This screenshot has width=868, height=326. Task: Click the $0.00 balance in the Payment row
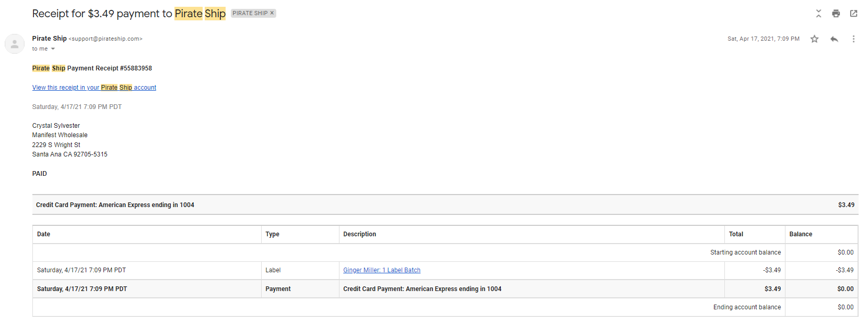pyautogui.click(x=846, y=289)
